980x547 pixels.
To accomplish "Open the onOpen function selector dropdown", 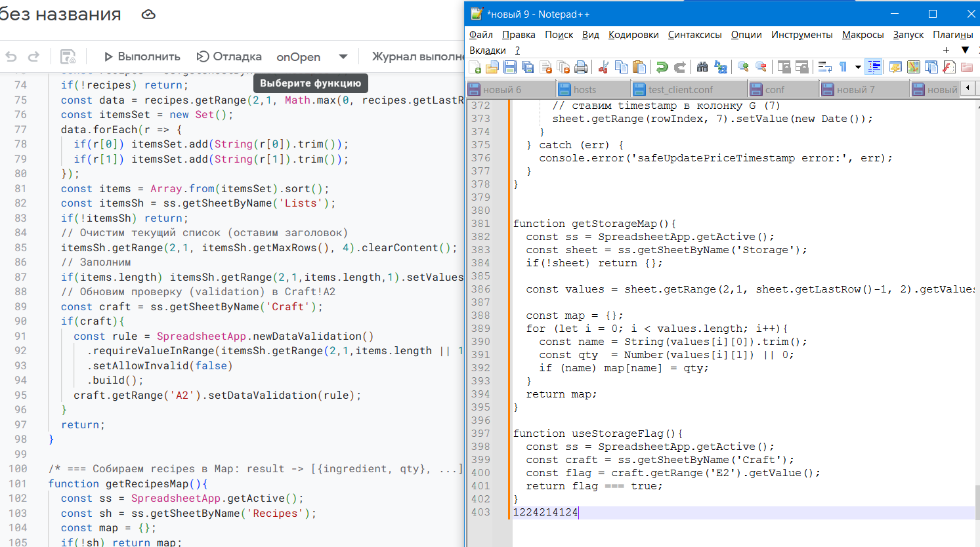I will pos(343,57).
